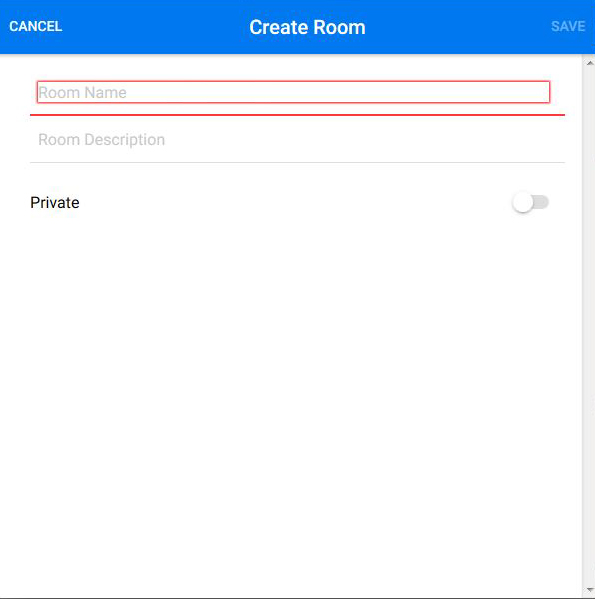Enable private mode for the room

[x=530, y=202]
